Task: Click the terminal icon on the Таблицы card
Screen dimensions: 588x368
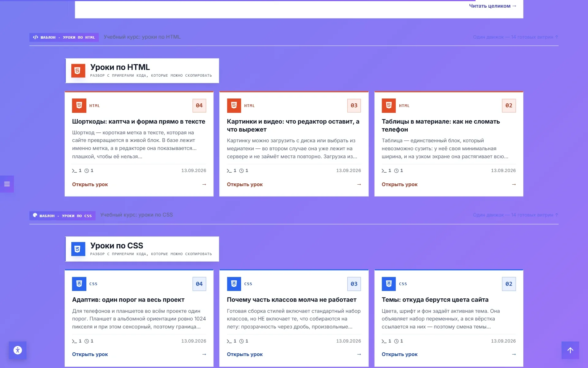Action: [384, 171]
